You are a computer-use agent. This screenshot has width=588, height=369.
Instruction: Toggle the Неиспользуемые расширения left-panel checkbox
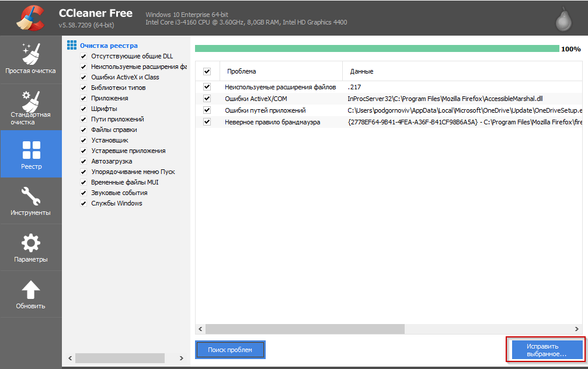(83, 67)
